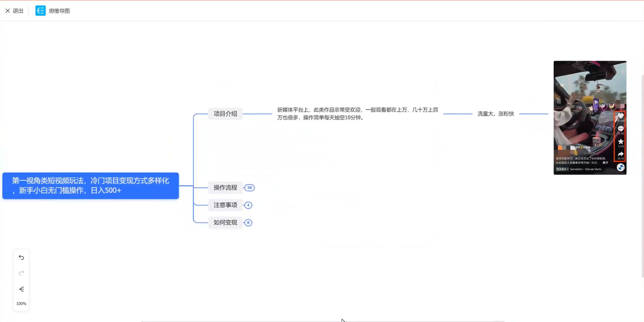The width and height of the screenshot is (644, 322).
Task: Expand the 注意事项 node showing 4 children
Action: pyautogui.click(x=248, y=205)
